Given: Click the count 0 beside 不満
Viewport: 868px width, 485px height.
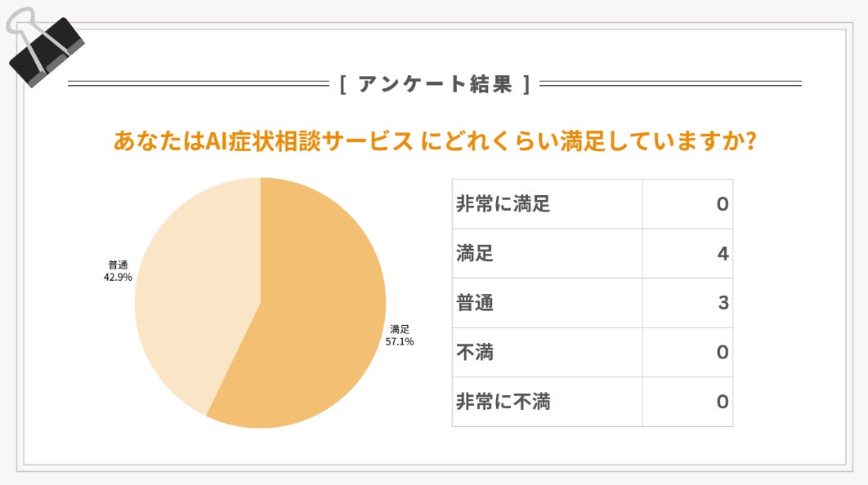Looking at the screenshot, I should [x=722, y=353].
